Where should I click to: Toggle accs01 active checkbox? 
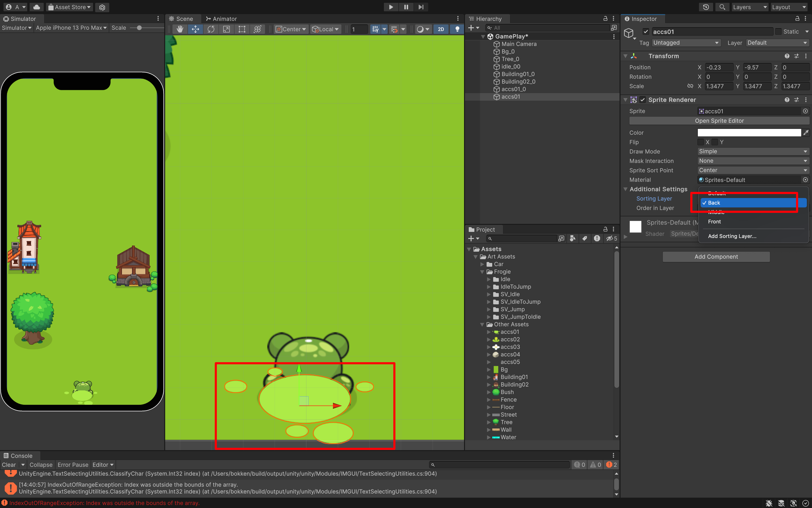click(646, 32)
